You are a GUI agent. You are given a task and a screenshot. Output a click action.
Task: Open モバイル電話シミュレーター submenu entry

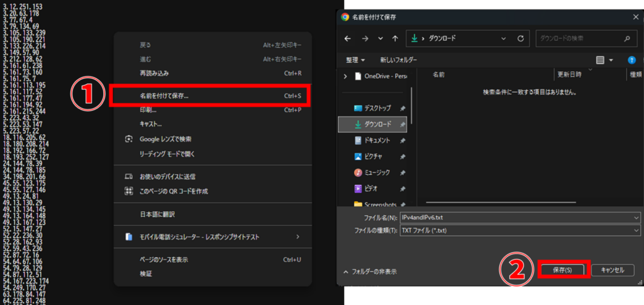[x=213, y=237]
